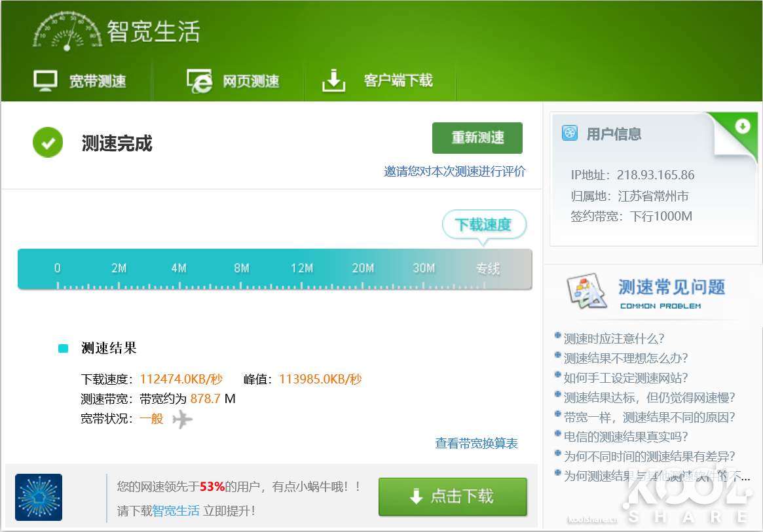The width and height of the screenshot is (763, 532).
Task: Click the IE browser icon for 网页测速
Action: [200, 80]
